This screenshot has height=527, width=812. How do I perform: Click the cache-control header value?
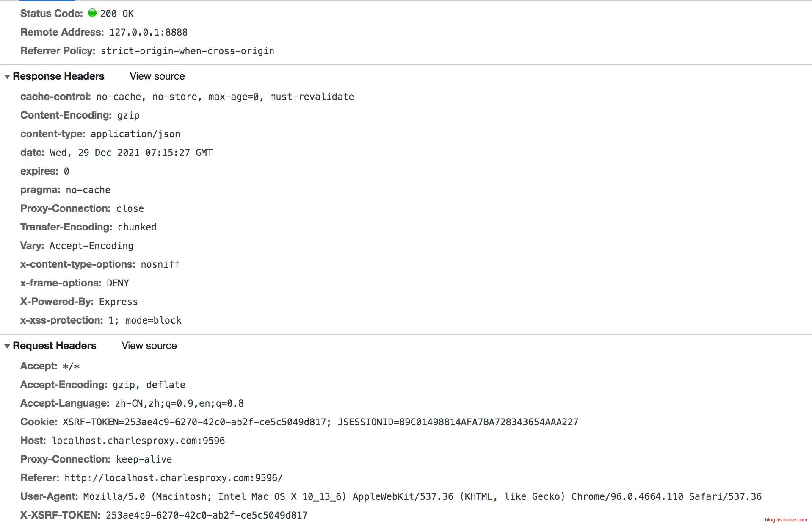(x=225, y=97)
